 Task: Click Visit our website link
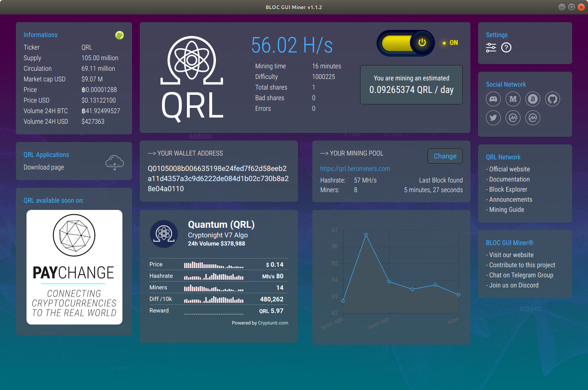[x=511, y=255]
